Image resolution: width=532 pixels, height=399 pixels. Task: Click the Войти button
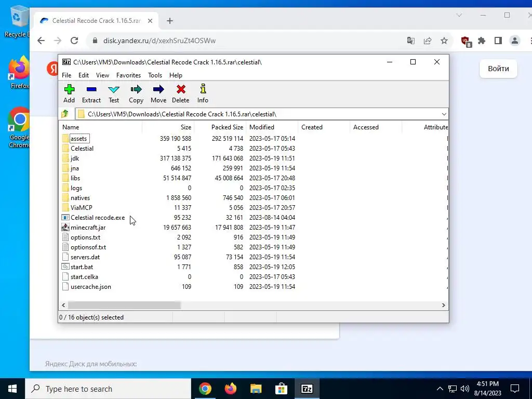[498, 69]
